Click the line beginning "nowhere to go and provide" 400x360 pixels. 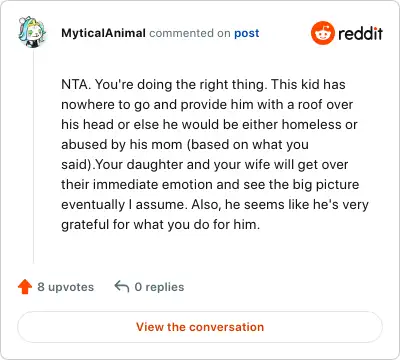[x=207, y=105]
